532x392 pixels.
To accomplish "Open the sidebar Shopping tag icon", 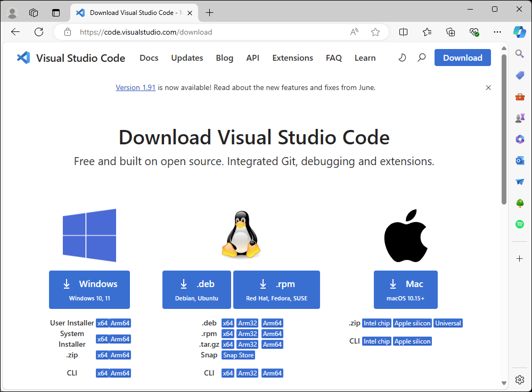I will coord(519,75).
